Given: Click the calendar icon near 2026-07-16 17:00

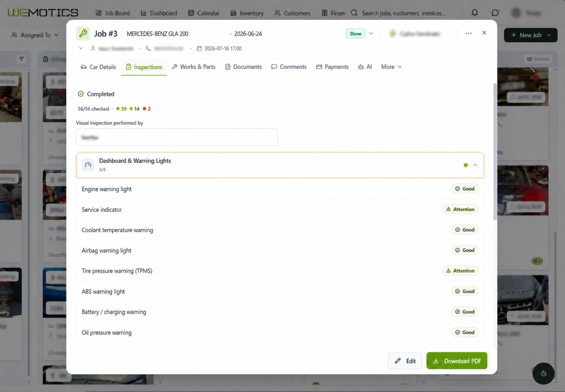Looking at the screenshot, I should 199,48.
